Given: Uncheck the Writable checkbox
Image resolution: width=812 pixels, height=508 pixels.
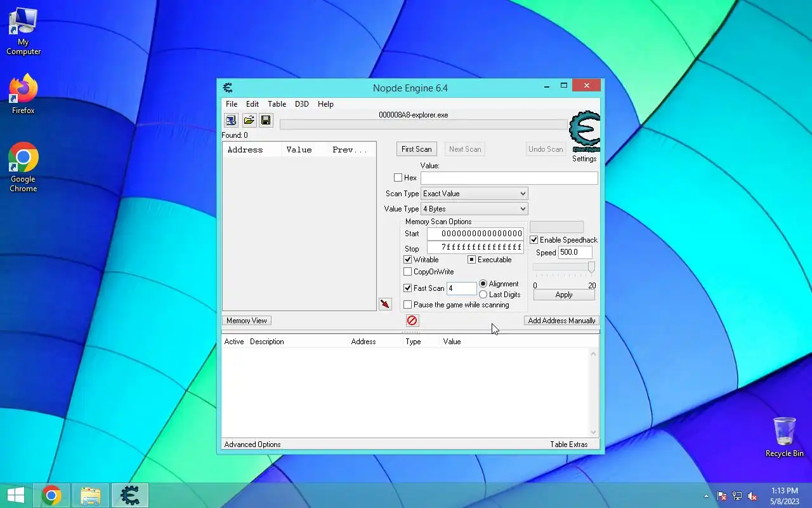Looking at the screenshot, I should [x=408, y=260].
